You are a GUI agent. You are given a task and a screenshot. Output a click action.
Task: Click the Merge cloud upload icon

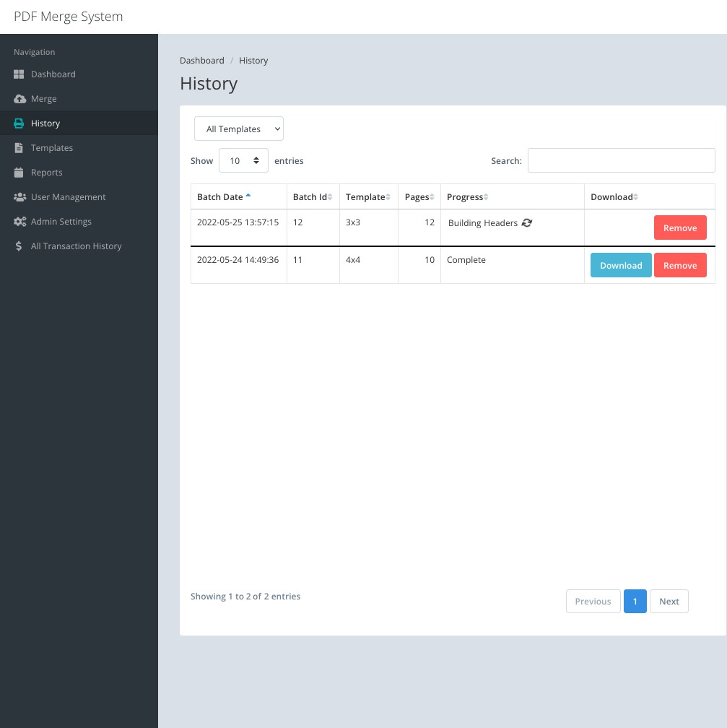18,98
